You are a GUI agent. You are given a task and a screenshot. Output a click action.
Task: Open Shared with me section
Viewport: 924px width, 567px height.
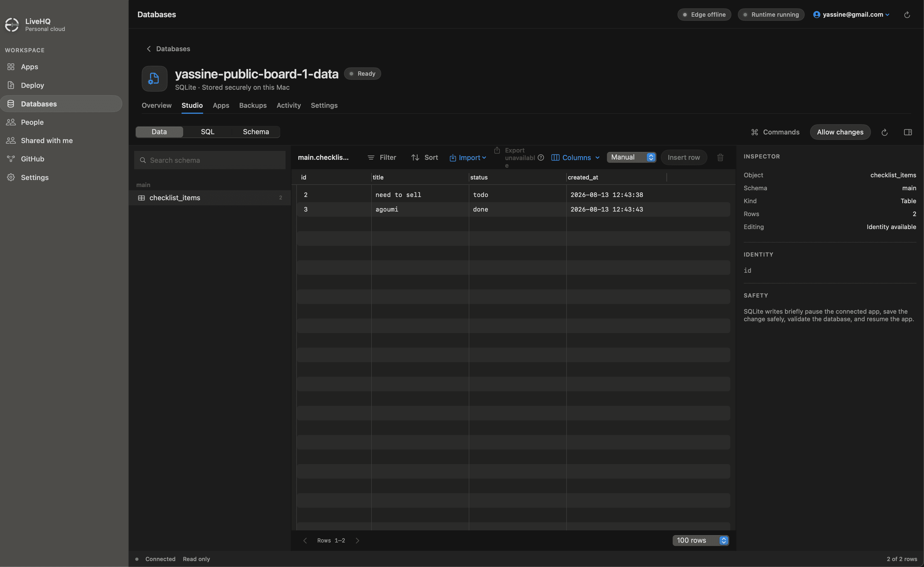[61, 140]
